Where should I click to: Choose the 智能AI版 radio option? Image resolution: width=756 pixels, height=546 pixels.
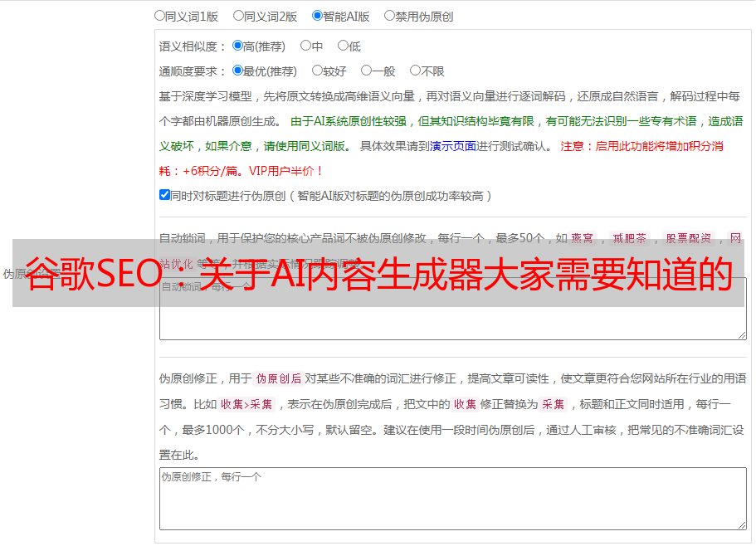(x=317, y=16)
